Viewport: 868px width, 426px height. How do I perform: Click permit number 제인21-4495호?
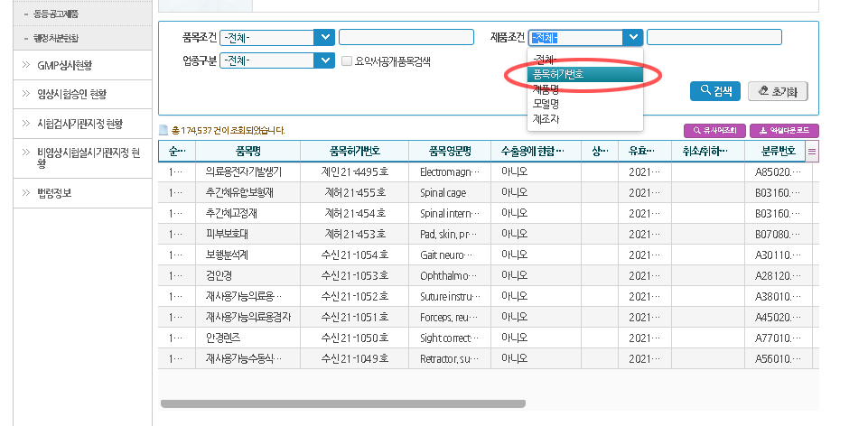pos(355,172)
